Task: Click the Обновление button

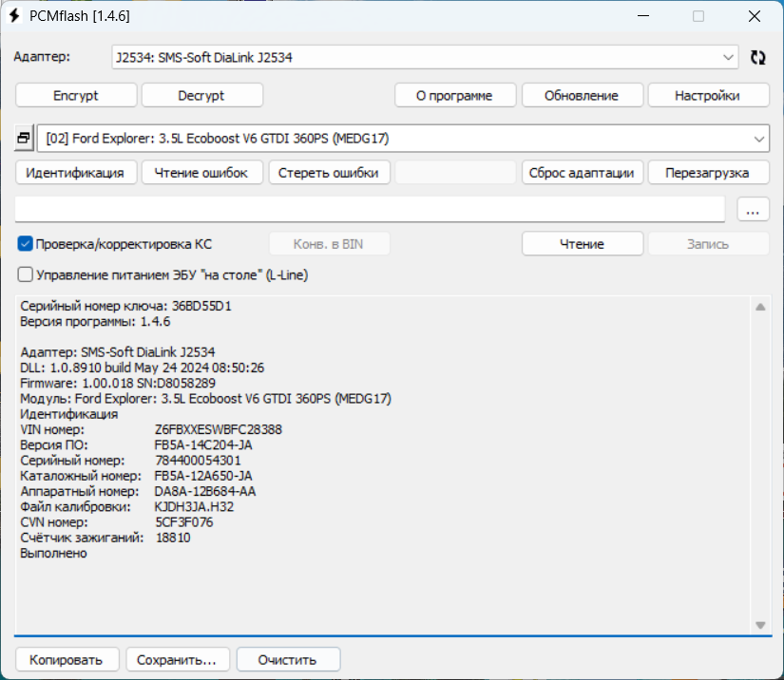Action: (x=582, y=95)
